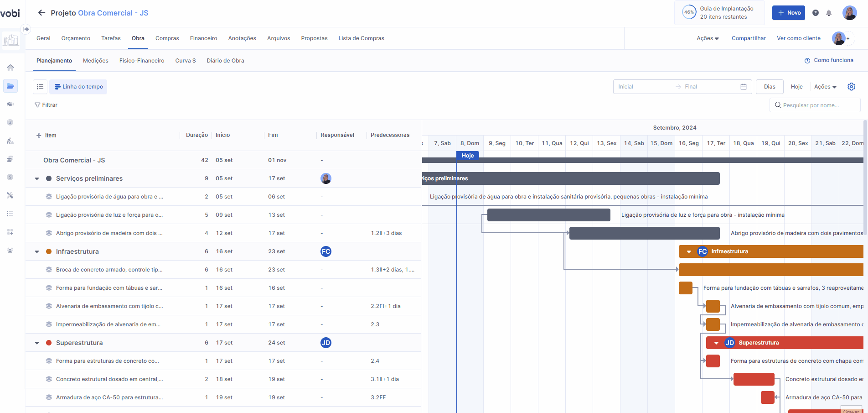Collapse the Infraestrutura group
Viewport: 868px width, 413px height.
[x=37, y=252]
